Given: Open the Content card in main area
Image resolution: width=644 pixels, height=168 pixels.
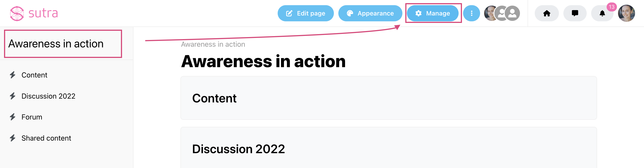Looking at the screenshot, I should point(389,98).
